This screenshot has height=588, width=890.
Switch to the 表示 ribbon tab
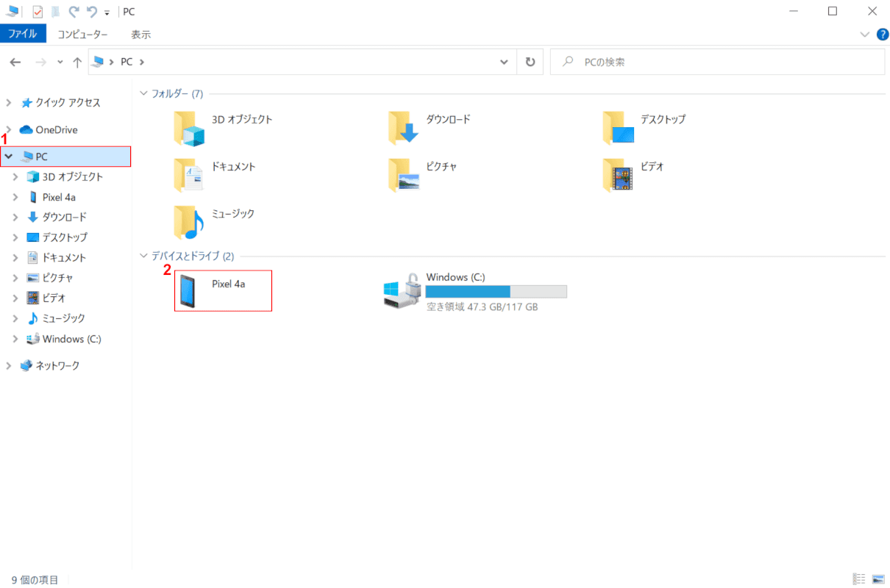[x=141, y=35]
